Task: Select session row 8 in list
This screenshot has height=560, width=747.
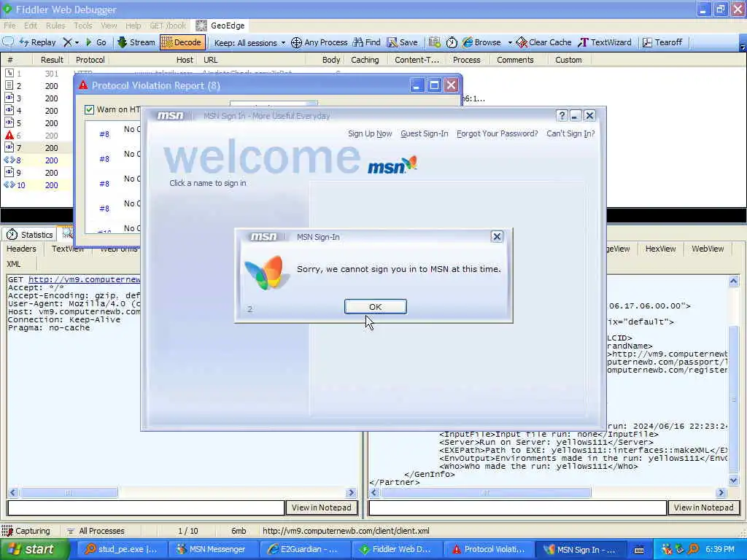Action: pos(36,160)
